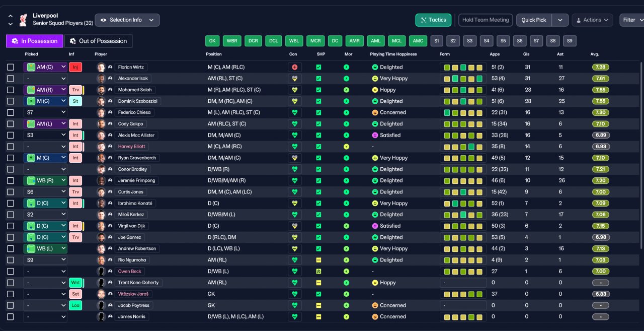Viewport: 644px width, 331px height.
Task: Tick the checkbox for Andrew Robertson
Action: pyautogui.click(x=11, y=248)
